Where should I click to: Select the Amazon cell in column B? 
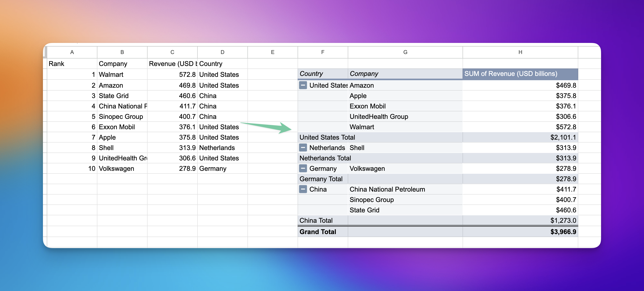122,85
